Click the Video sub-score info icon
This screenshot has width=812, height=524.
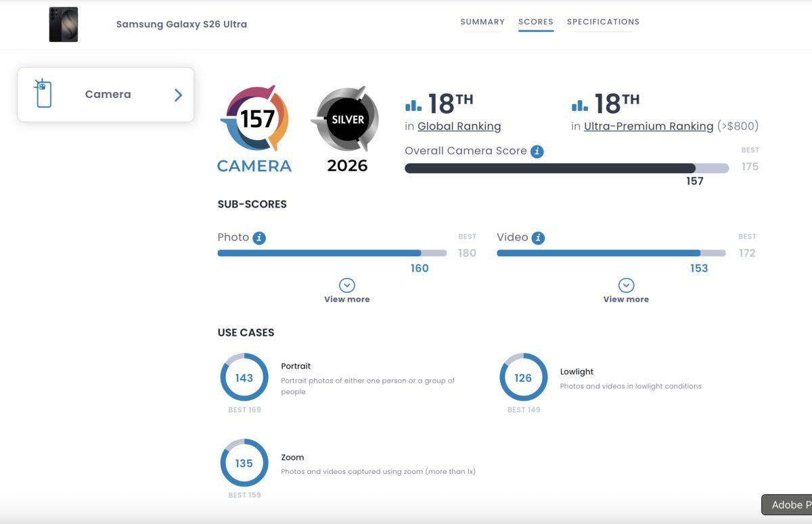click(x=538, y=238)
